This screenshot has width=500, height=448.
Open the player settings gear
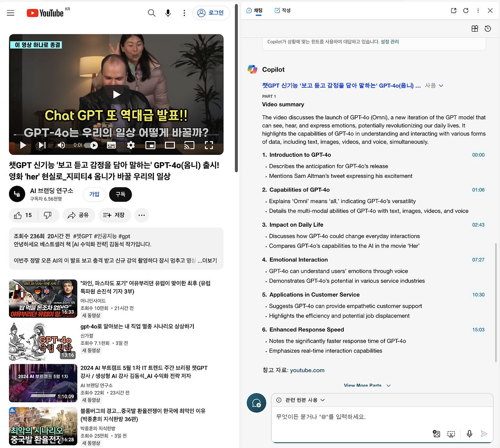[131, 145]
